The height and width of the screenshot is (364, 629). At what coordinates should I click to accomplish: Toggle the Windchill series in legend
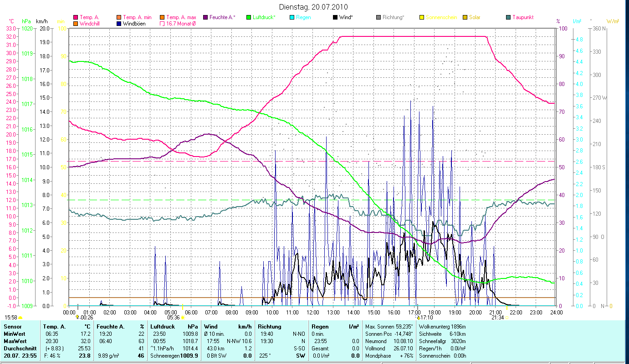pyautogui.click(x=76, y=23)
